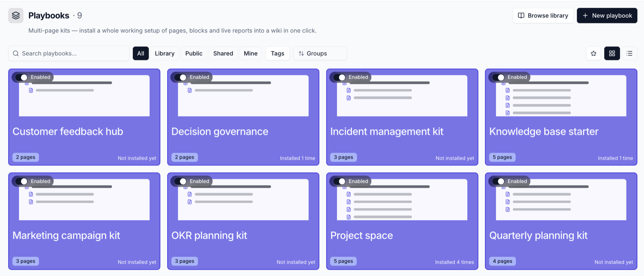Select the All filter tab
Screen dimensions: 644x276
(140, 54)
